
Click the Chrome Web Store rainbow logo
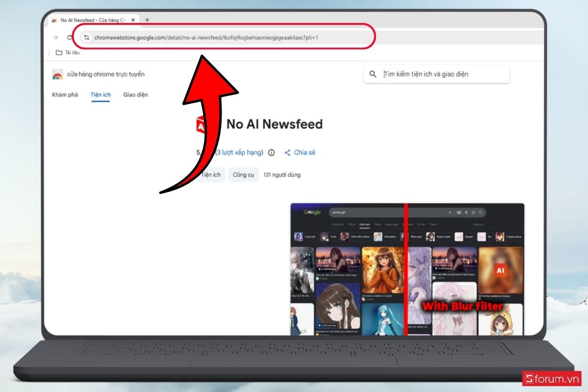coord(57,74)
